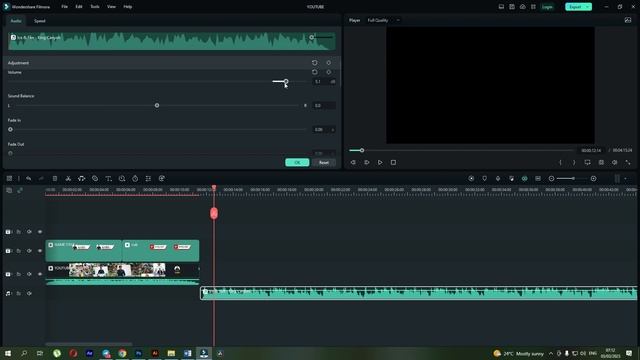Click the link icon above track headers

20,190
